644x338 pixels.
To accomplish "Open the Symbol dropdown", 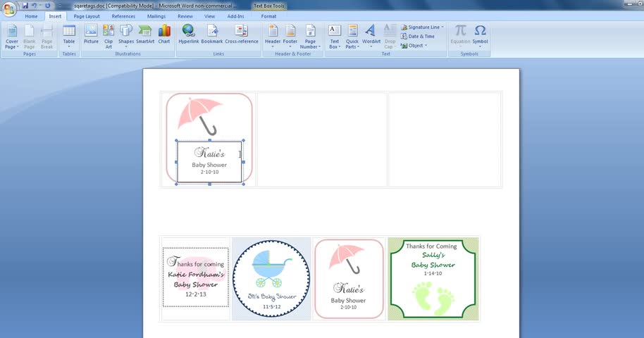I will coord(480,37).
